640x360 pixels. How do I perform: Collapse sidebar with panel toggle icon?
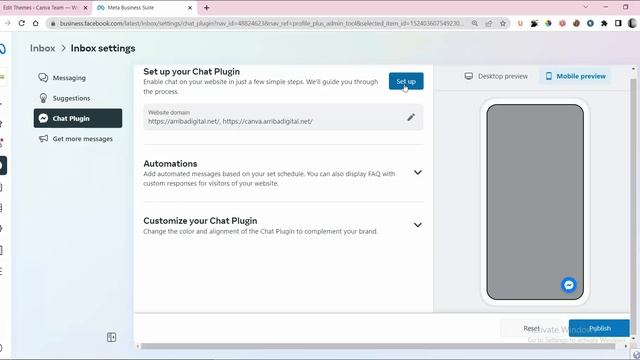coord(111,337)
